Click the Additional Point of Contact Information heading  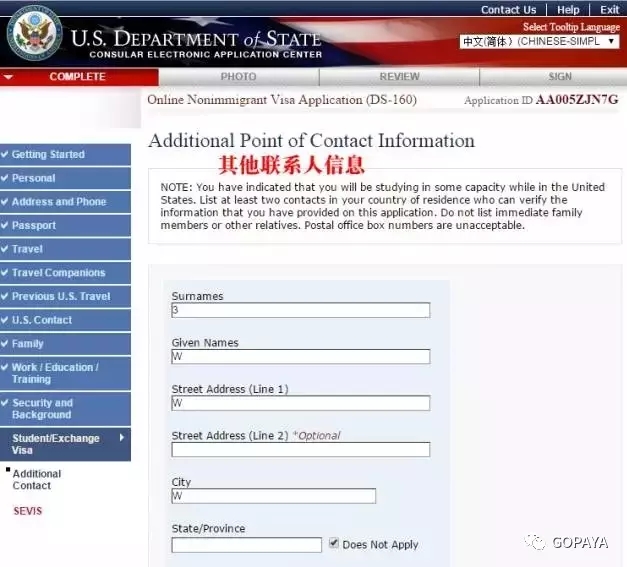[x=312, y=141]
